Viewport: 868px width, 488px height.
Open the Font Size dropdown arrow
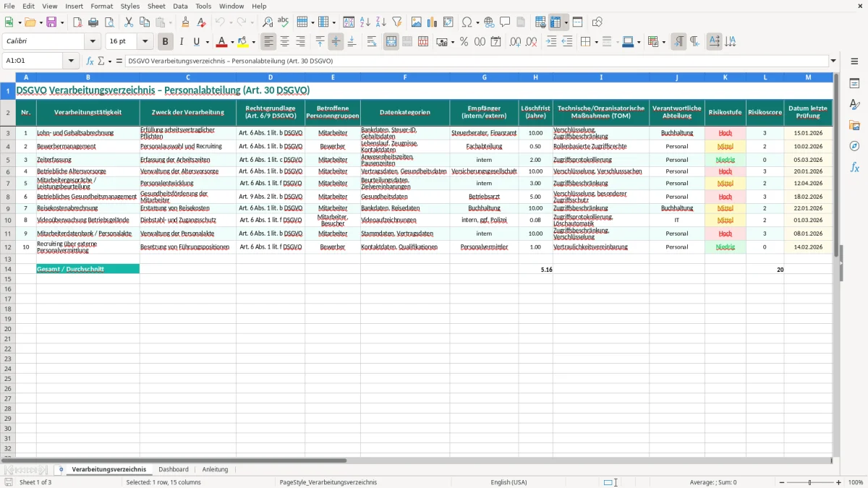(145, 42)
